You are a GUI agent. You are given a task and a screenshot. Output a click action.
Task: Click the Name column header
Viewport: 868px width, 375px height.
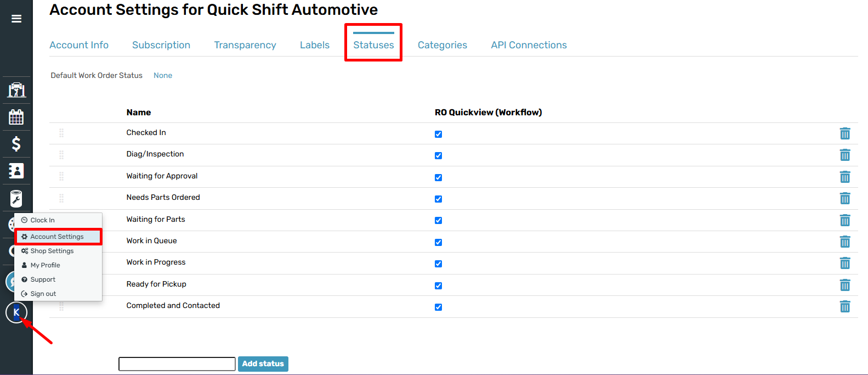[139, 112]
